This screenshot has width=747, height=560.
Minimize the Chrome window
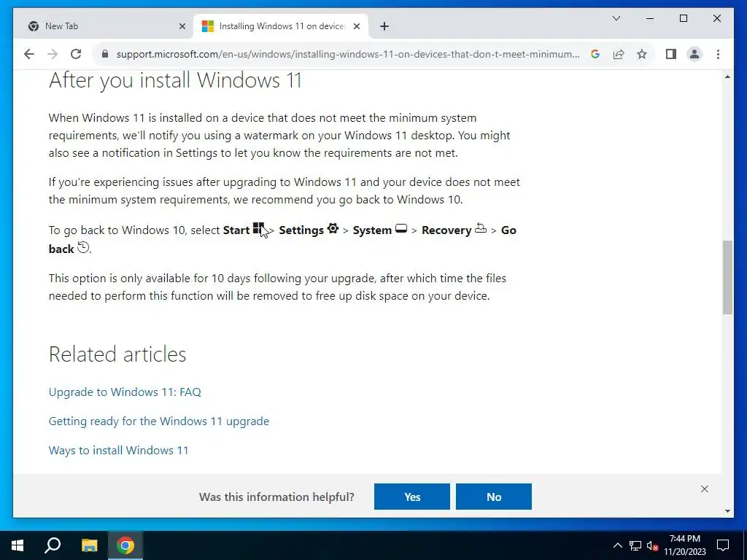650,18
